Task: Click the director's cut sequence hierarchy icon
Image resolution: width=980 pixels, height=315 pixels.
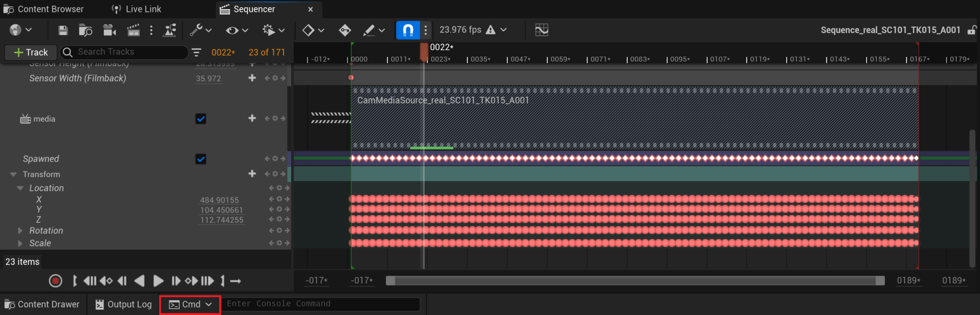Action: click(169, 30)
